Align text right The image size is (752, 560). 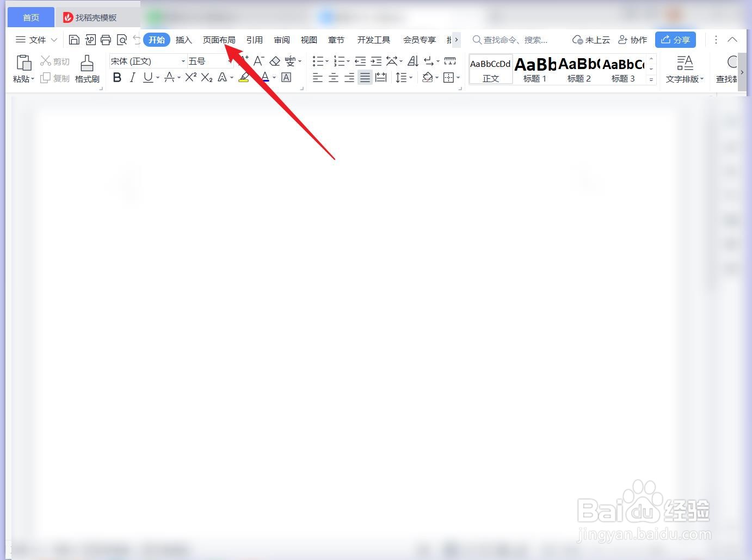(x=349, y=78)
